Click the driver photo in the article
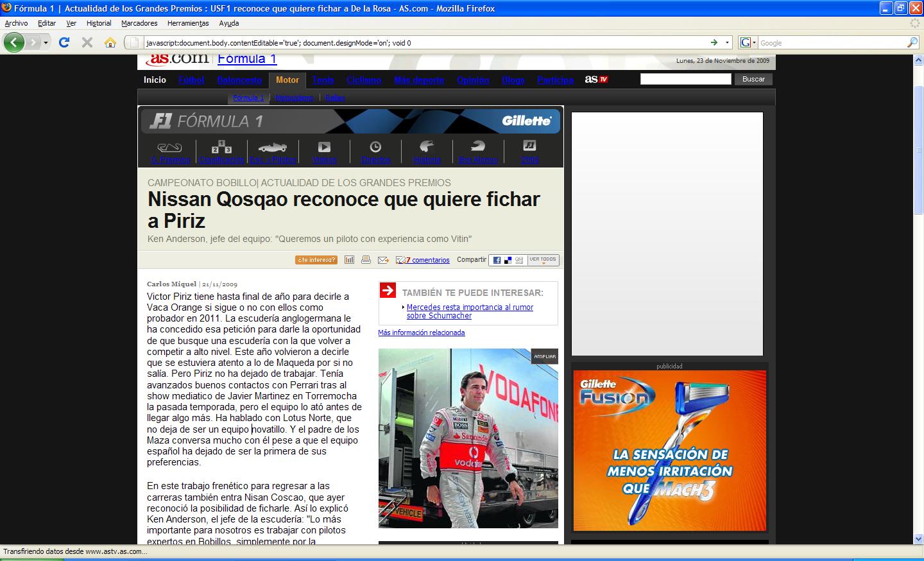This screenshot has width=924, height=561. [x=468, y=438]
